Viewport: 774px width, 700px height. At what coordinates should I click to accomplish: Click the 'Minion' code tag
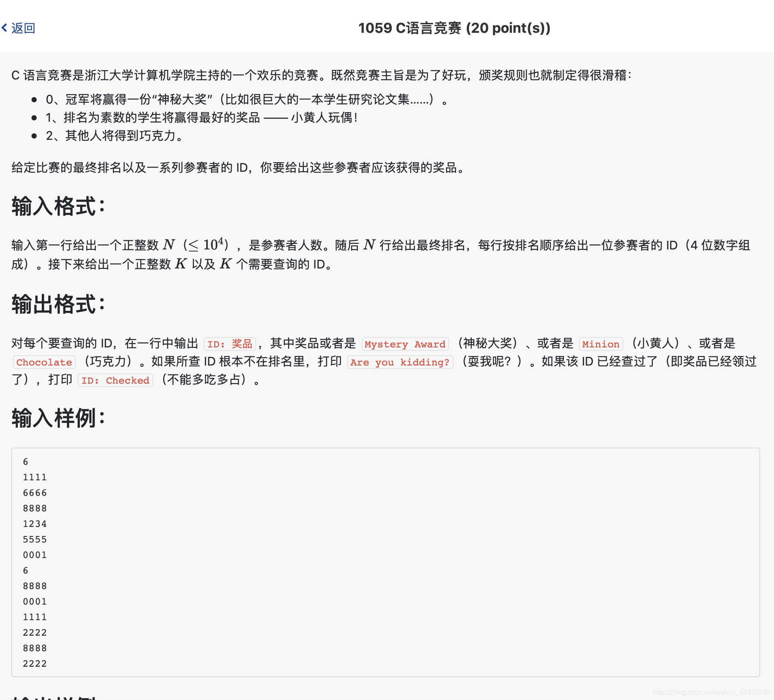[x=601, y=344]
